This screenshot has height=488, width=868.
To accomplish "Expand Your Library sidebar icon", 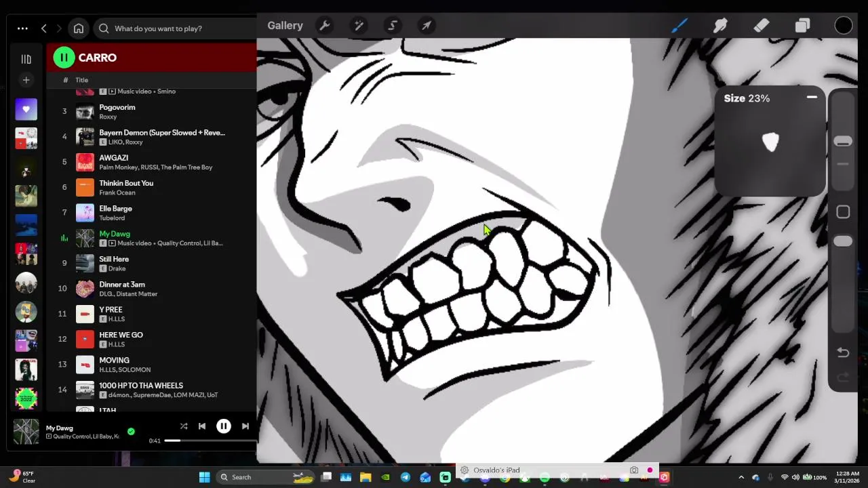I will click(x=26, y=59).
